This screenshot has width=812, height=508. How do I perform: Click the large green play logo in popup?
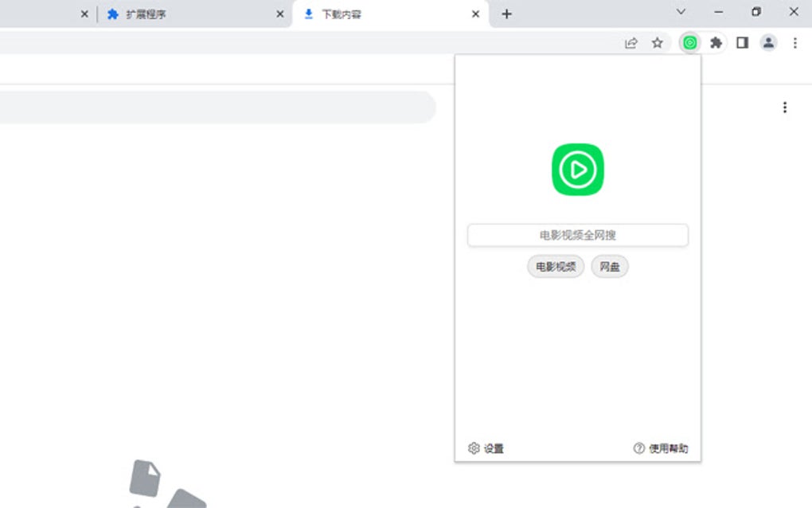tap(577, 170)
